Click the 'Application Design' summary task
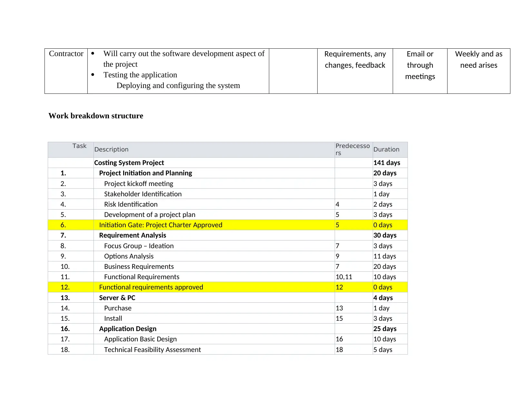 point(128,329)
